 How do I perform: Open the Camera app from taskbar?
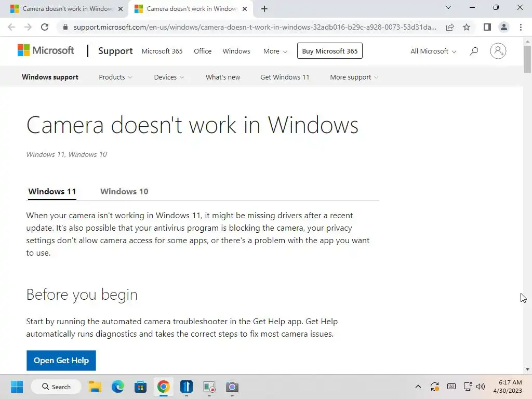(232, 387)
